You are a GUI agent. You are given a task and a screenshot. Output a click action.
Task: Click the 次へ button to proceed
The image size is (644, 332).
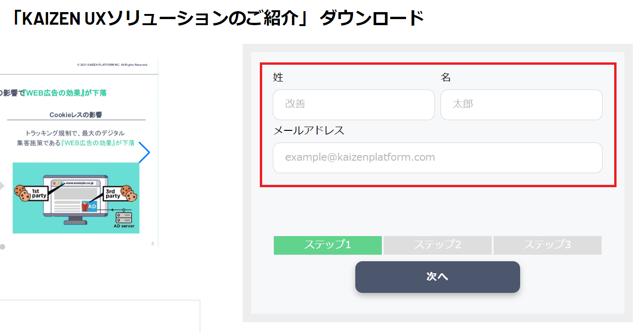coord(437,276)
